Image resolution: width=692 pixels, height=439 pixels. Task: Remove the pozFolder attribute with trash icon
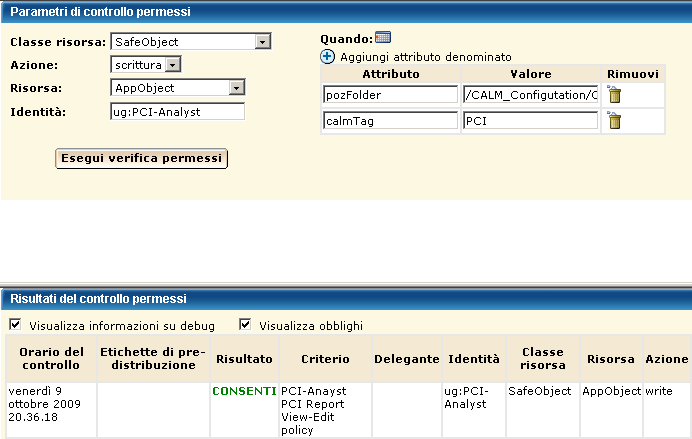coord(614,94)
